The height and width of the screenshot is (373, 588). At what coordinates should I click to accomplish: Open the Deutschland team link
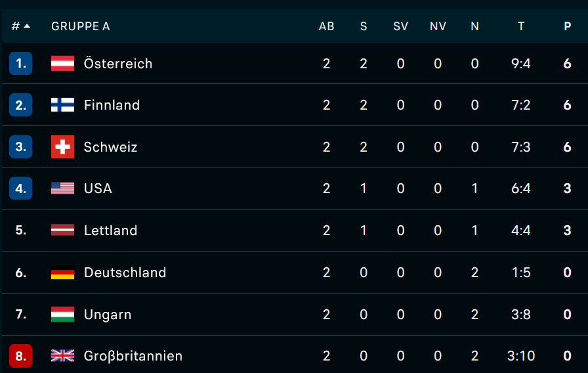click(125, 272)
